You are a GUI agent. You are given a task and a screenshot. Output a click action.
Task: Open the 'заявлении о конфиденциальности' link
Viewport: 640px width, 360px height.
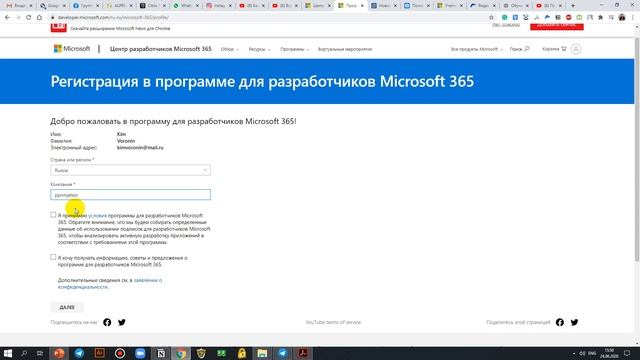pyautogui.click(x=110, y=284)
